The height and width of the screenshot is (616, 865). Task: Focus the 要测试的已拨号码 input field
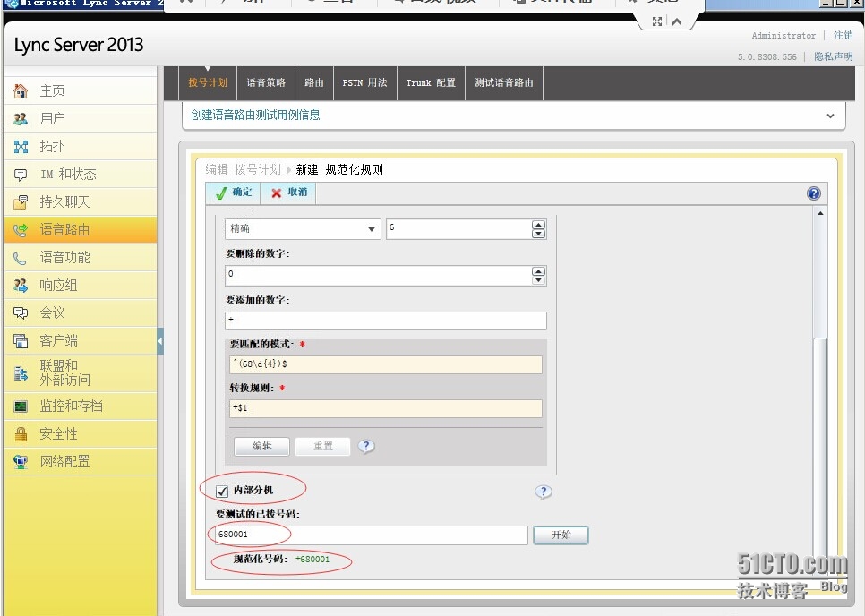tap(372, 535)
